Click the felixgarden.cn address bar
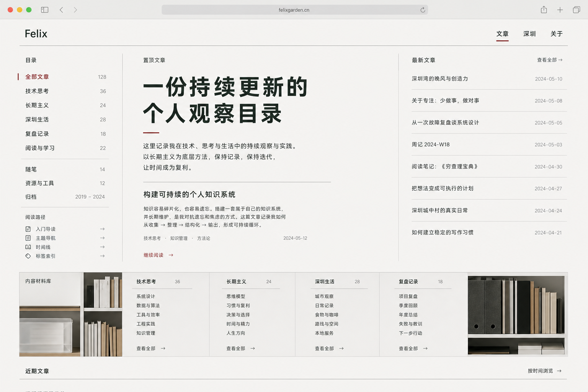The image size is (588, 392). [295, 10]
